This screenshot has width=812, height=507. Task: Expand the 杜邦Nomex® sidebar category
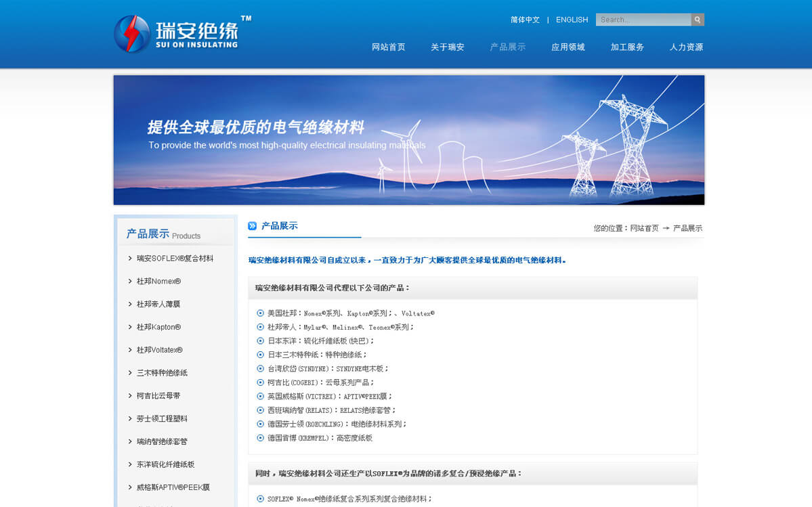[x=158, y=282]
